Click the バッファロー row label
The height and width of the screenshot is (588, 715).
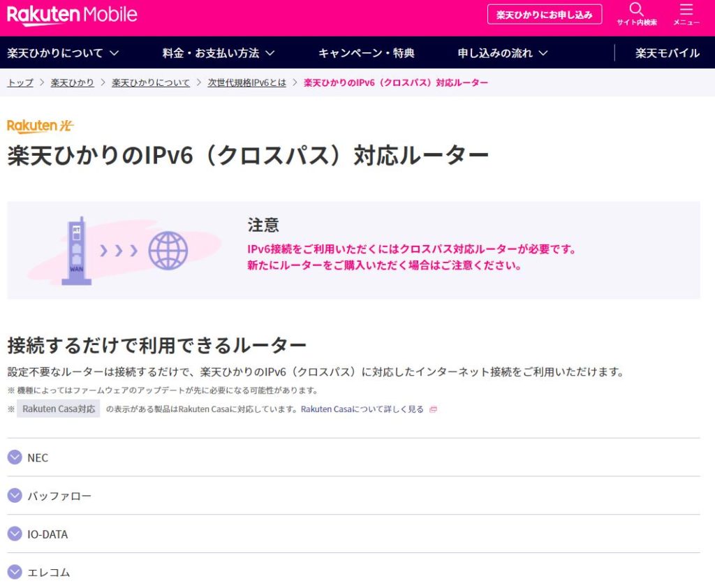pyautogui.click(x=59, y=496)
